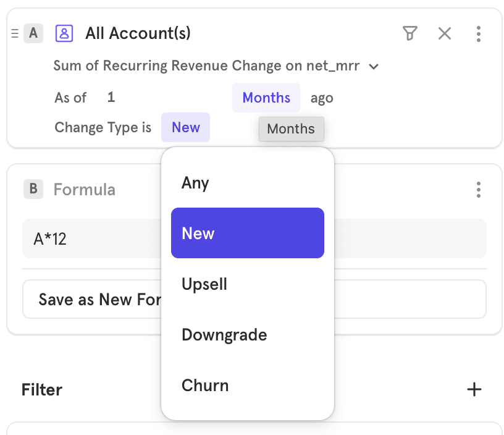Click the B letter badge
Viewport: 504px width, 435px height.
33,189
